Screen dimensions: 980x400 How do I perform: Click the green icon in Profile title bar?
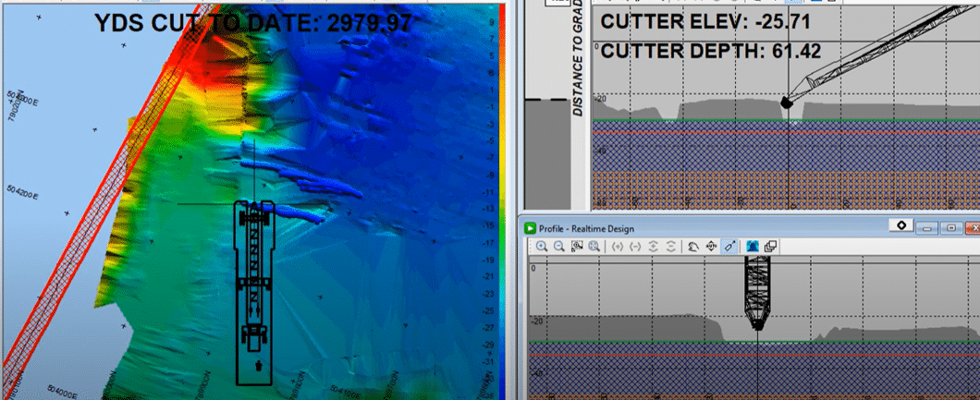click(x=531, y=227)
